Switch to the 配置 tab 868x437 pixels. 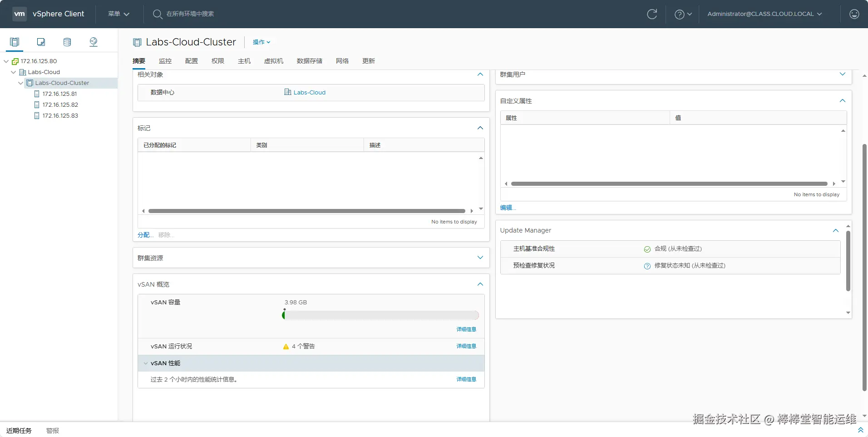coord(192,61)
